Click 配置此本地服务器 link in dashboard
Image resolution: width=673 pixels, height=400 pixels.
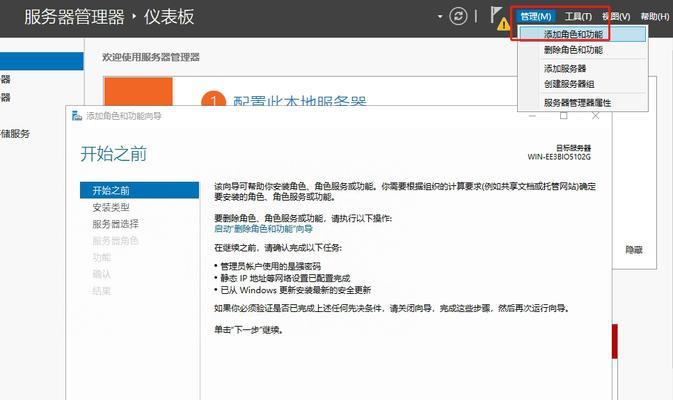click(300, 101)
